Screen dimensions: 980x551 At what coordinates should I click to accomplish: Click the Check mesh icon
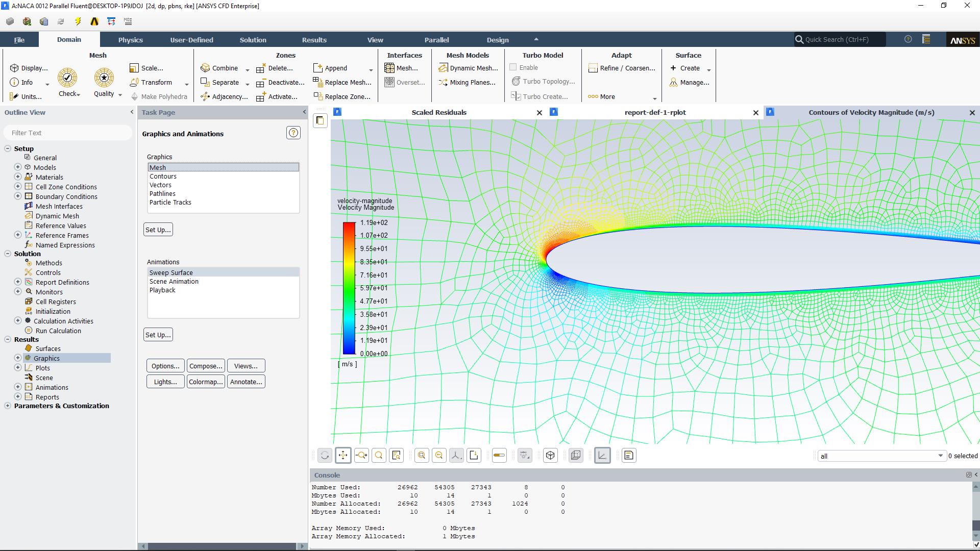tap(67, 78)
